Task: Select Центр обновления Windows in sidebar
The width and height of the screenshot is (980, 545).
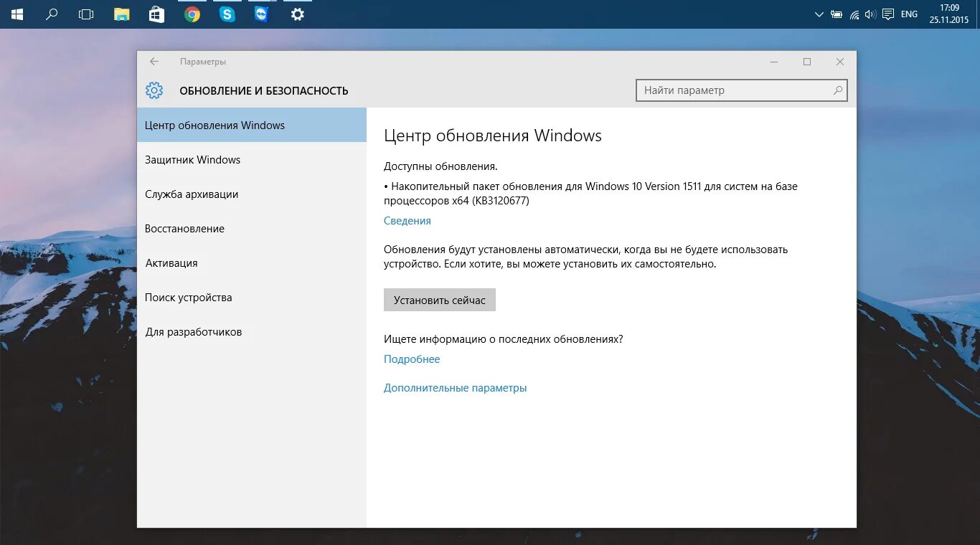Action: click(252, 125)
